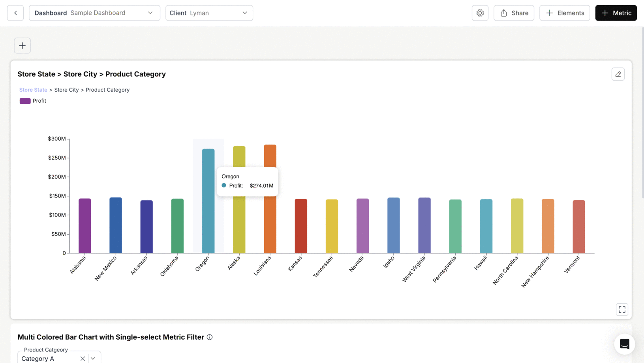Click the Store State breadcrumb link
Image resolution: width=644 pixels, height=363 pixels.
click(33, 90)
